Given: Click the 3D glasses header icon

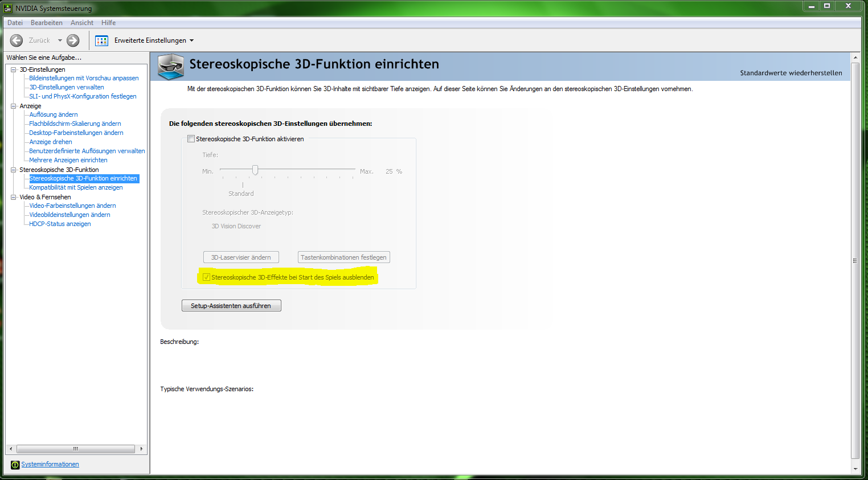Looking at the screenshot, I should (171, 67).
